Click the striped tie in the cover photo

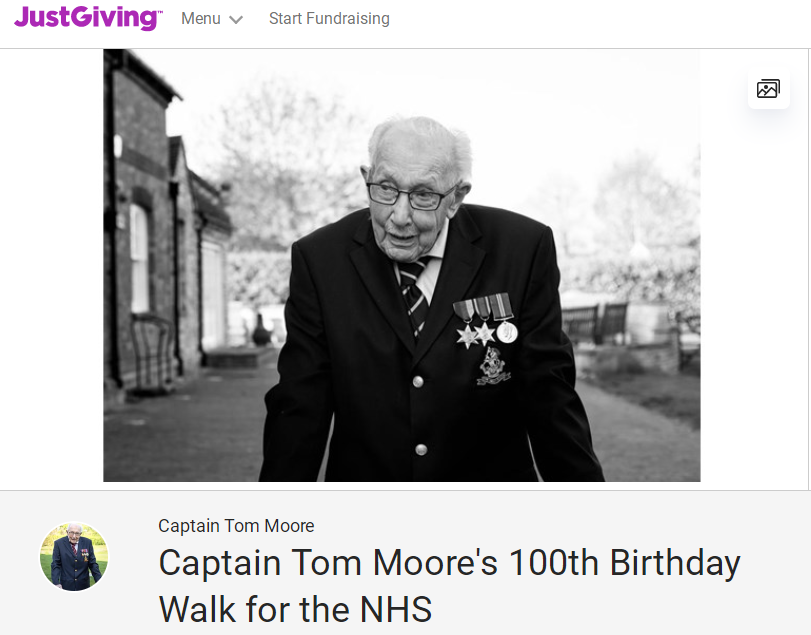tap(415, 290)
